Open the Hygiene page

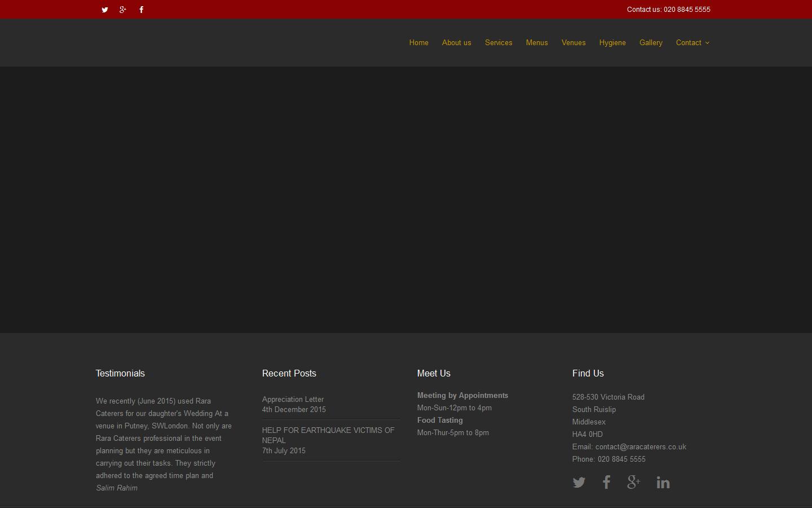pyautogui.click(x=612, y=43)
